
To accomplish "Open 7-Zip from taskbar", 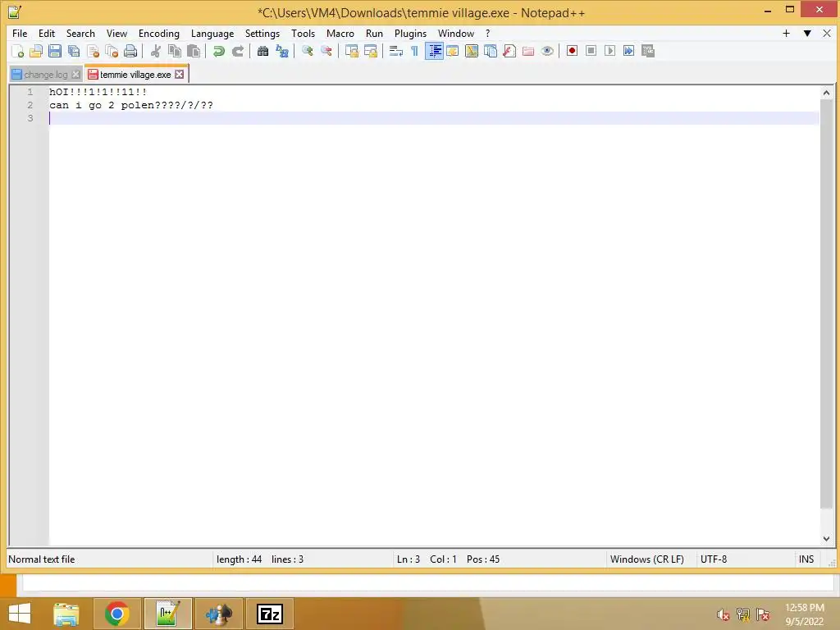I will pos(269,614).
